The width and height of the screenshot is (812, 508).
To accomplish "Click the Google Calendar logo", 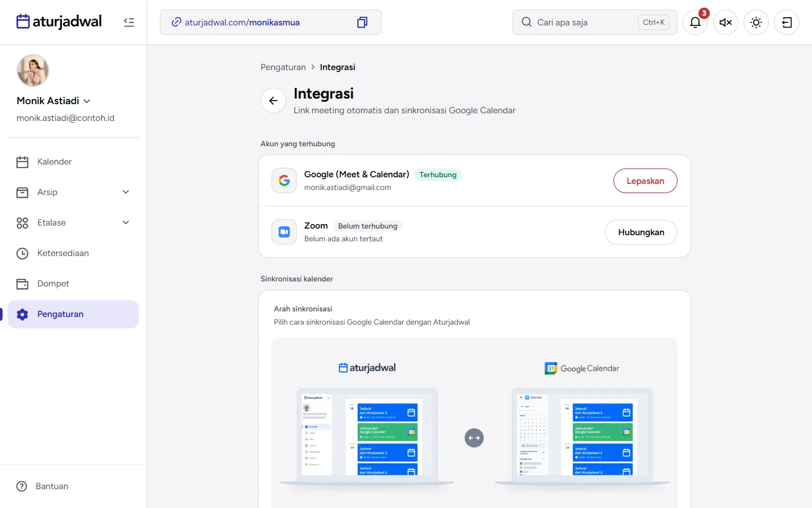I will pyautogui.click(x=582, y=368).
